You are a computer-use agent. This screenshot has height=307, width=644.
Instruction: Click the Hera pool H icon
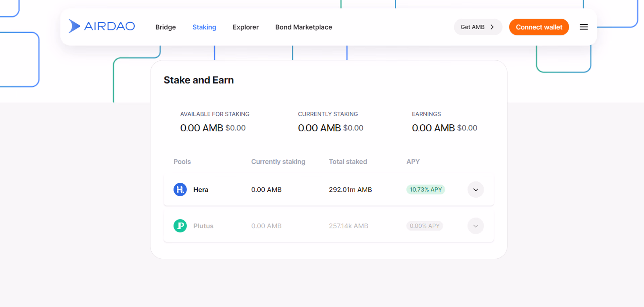click(x=180, y=190)
